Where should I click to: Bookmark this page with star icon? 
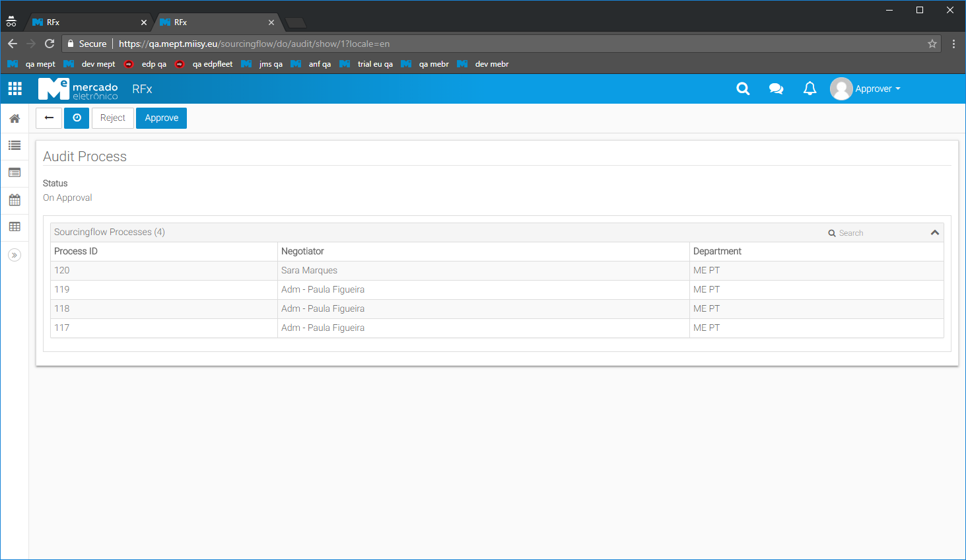coord(932,44)
